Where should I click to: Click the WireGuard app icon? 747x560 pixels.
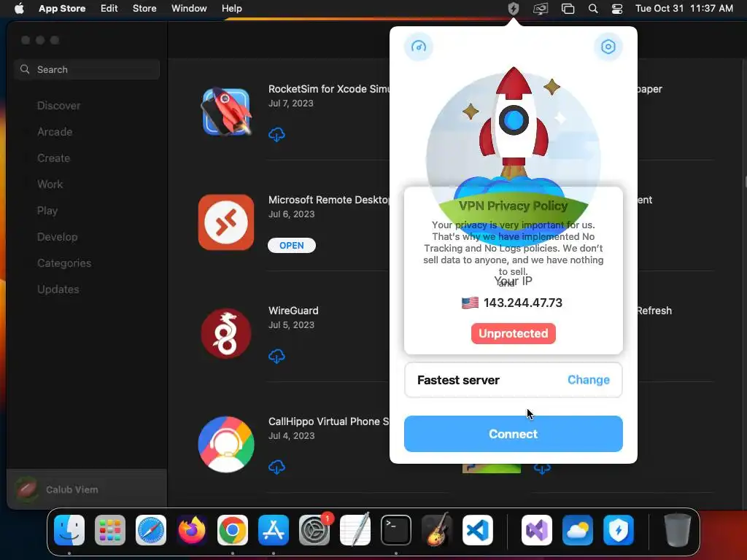click(x=226, y=333)
